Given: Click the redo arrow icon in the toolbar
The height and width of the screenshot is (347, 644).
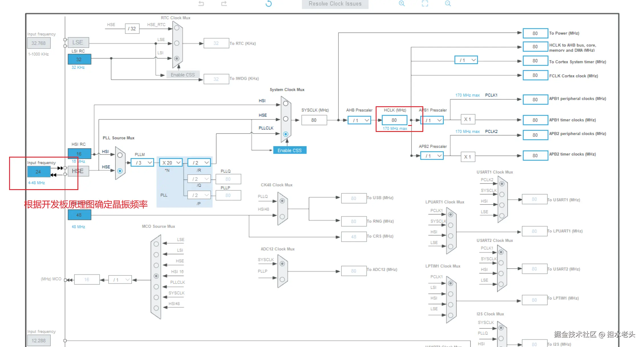Looking at the screenshot, I should (x=224, y=3).
